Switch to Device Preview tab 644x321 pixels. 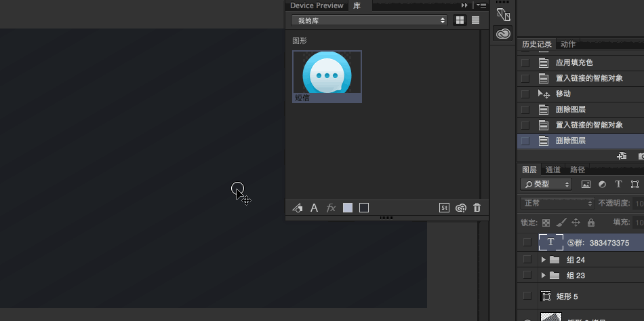[x=317, y=5]
